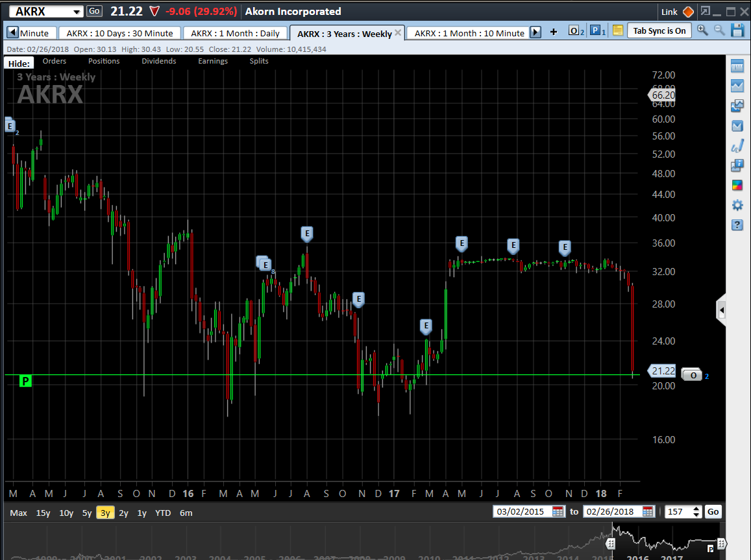The height and width of the screenshot is (560, 751).
Task: Switch to AKRX 1 Month Daily tab
Action: pos(235,33)
